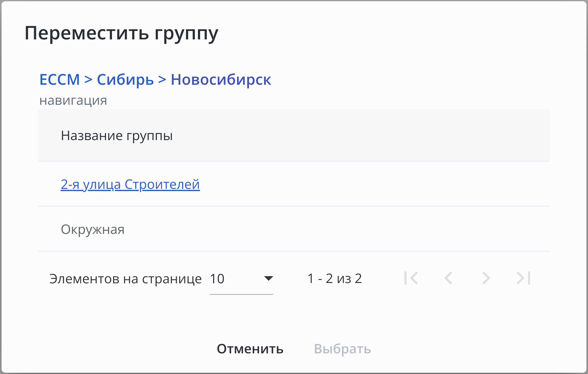This screenshot has width=588, height=374.
Task: Navigate to ЕССМ root in breadcrumb
Action: (x=59, y=79)
